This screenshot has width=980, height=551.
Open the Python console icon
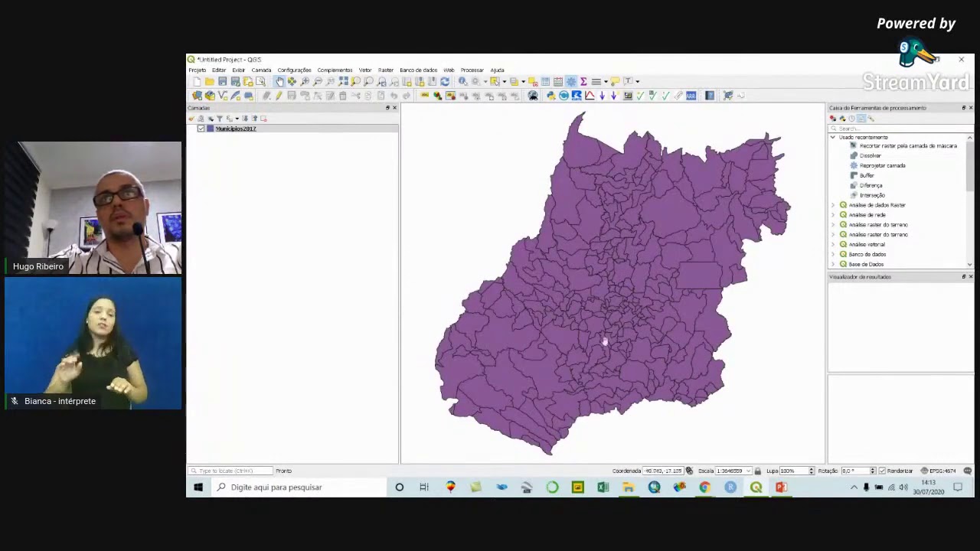pyautogui.click(x=551, y=95)
